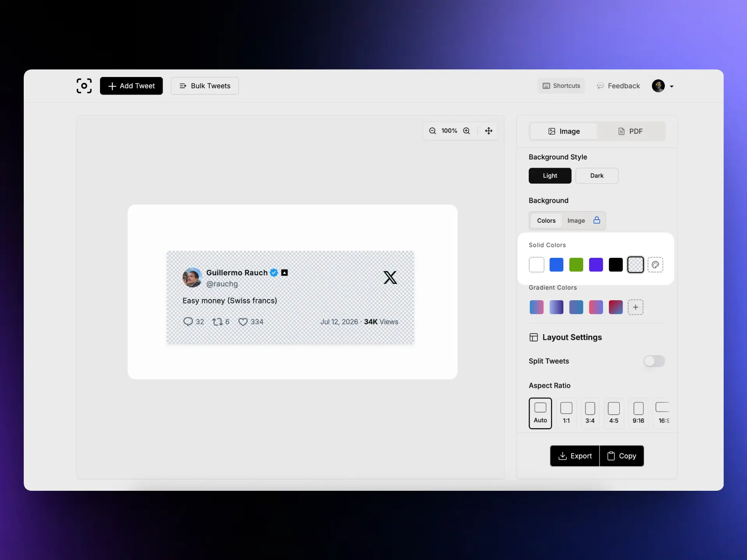Select the blue-to-pink gradient swatch
Viewport: 747px width, 560px height.
point(537,307)
